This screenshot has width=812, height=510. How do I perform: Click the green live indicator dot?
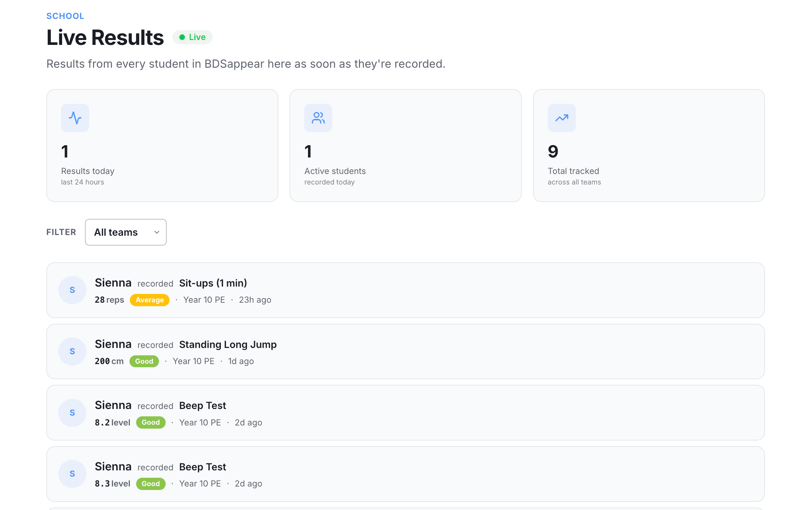tap(182, 37)
